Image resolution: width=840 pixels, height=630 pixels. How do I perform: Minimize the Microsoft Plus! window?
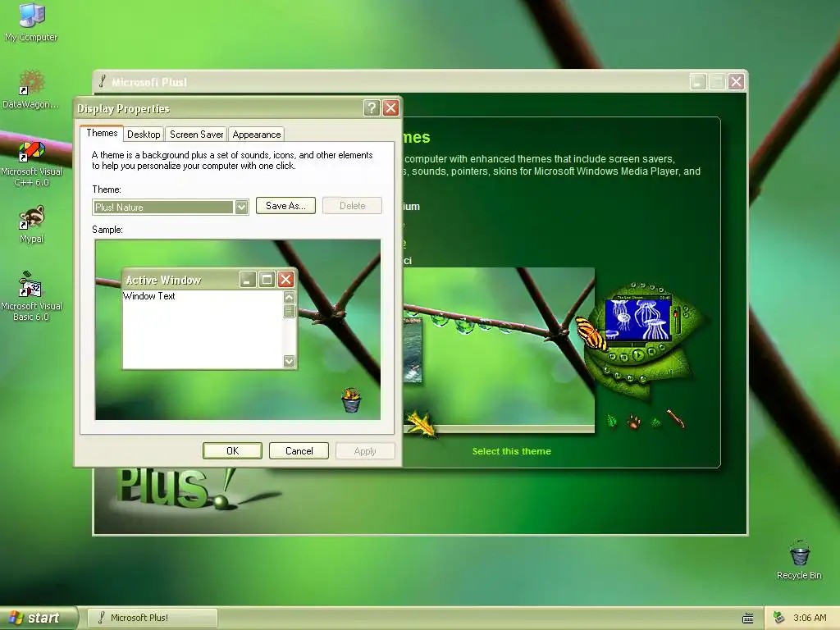(697, 82)
